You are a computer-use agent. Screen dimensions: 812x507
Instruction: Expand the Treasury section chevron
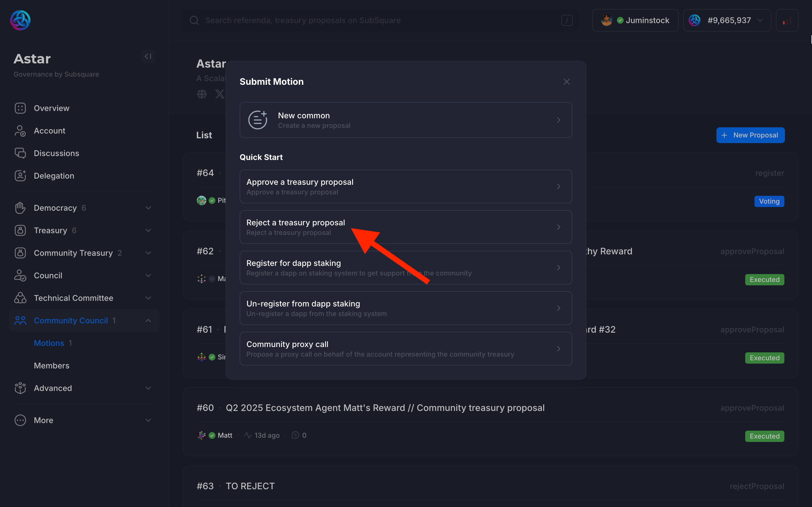point(148,230)
